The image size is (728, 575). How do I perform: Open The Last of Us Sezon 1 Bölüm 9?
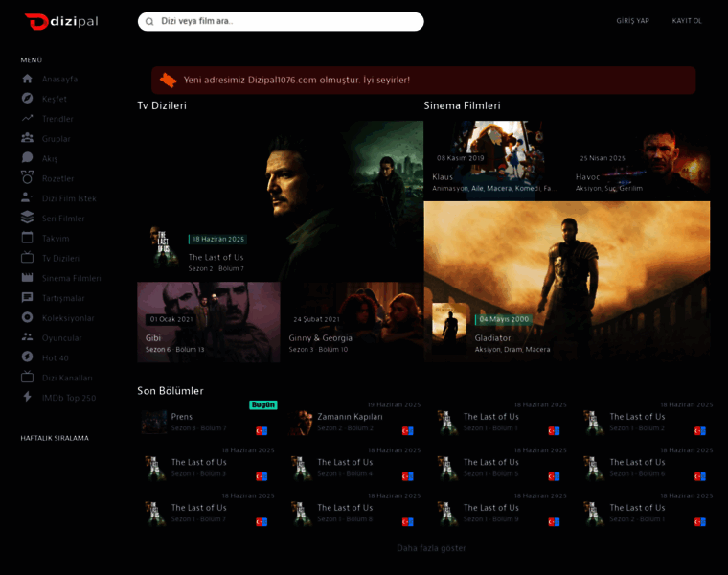point(498,513)
